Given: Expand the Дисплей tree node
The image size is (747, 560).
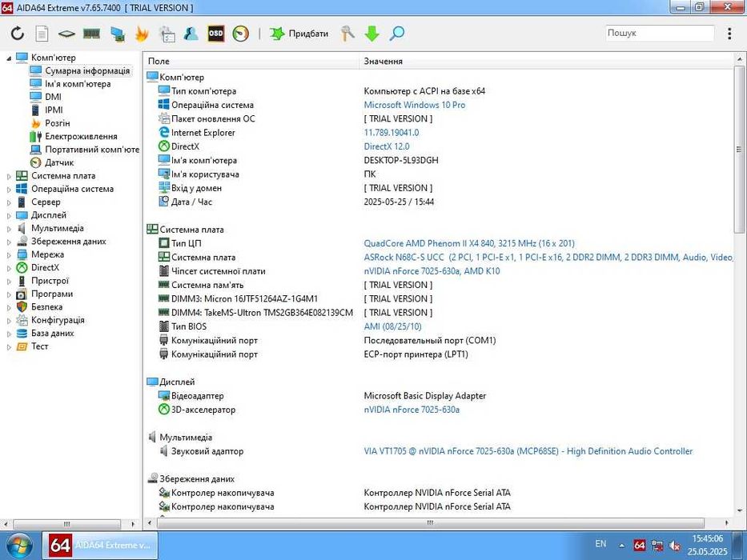Looking at the screenshot, I should point(9,215).
